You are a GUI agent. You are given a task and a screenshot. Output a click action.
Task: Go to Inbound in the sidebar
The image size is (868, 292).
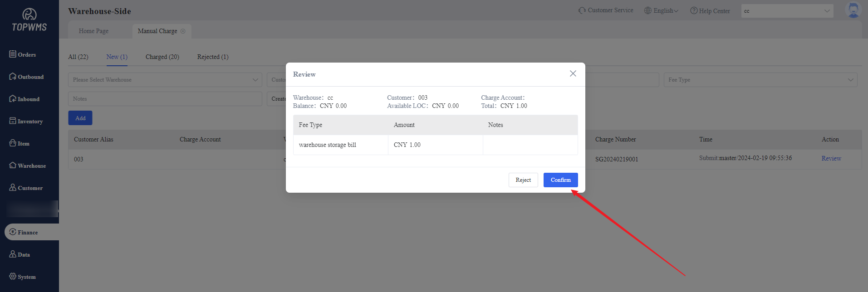pos(25,99)
